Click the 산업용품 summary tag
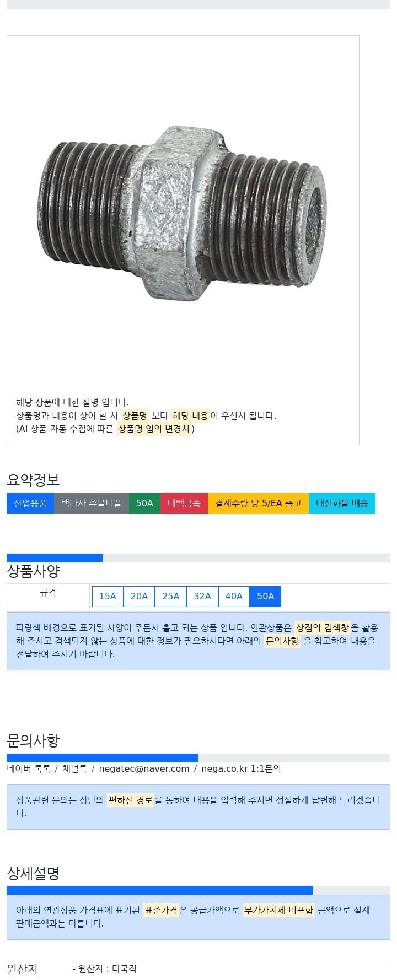Viewport: 397px width, 980px height. [x=30, y=503]
